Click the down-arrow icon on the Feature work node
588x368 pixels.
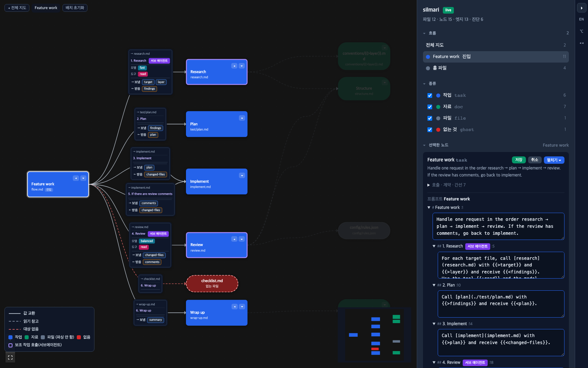tap(83, 178)
